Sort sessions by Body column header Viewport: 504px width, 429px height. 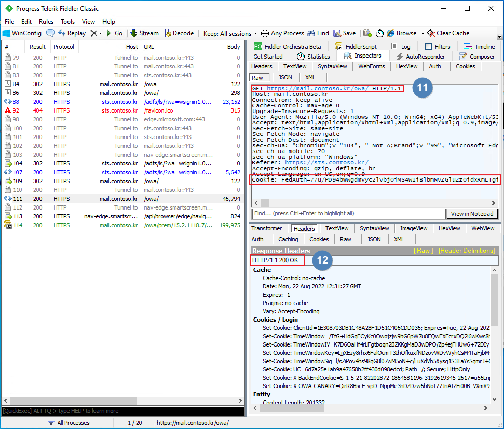pyautogui.click(x=229, y=47)
